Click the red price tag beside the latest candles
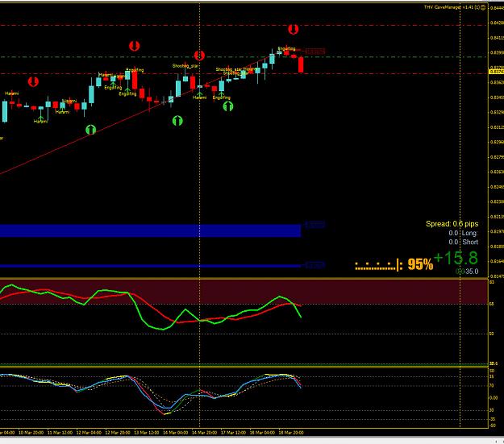 coord(315,52)
